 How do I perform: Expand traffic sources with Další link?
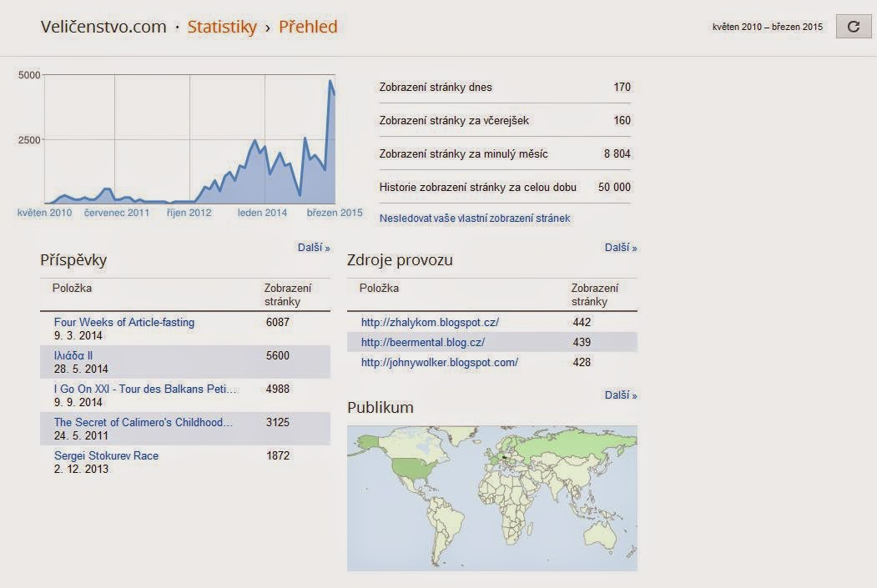click(620, 248)
